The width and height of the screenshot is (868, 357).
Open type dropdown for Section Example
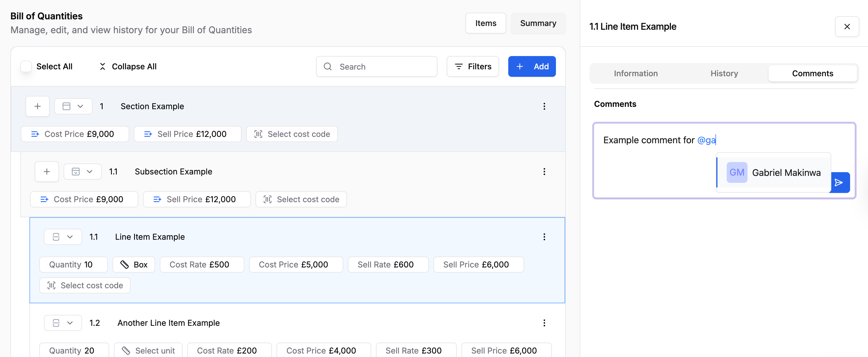[73, 106]
